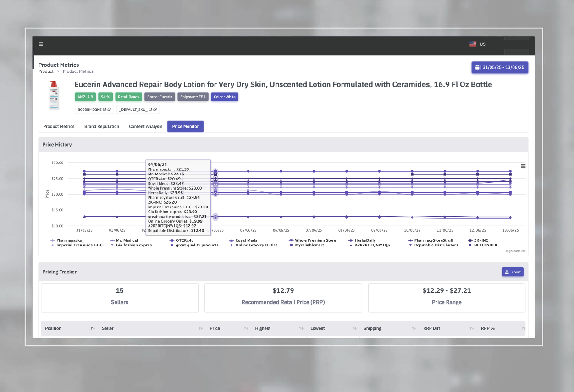
Task: Click the Brand: Eucerin badge
Action: [160, 97]
